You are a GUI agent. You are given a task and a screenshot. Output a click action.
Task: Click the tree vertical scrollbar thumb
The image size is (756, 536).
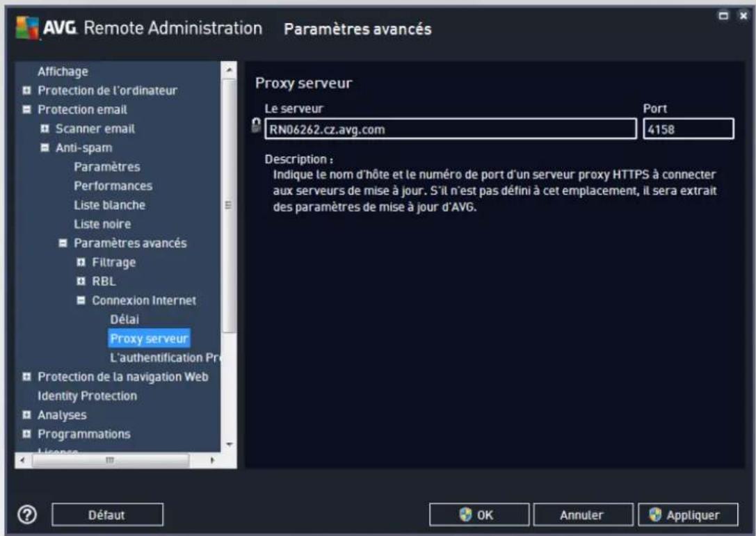(229, 206)
